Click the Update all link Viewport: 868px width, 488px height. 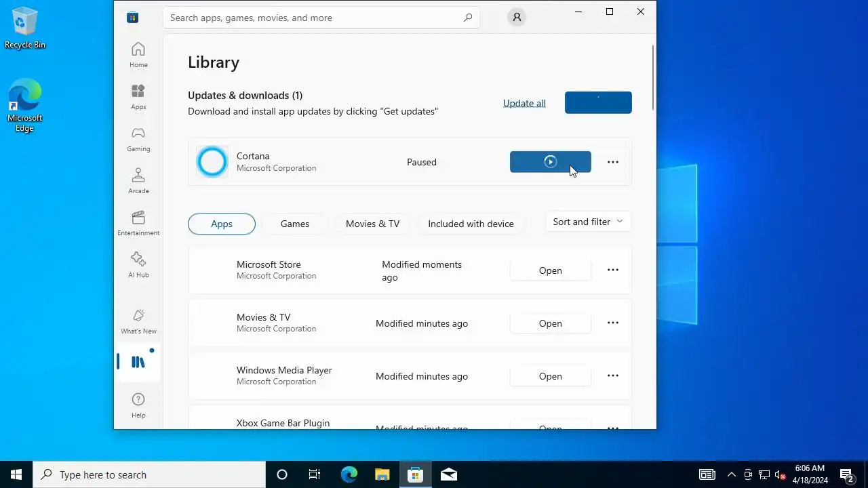pyautogui.click(x=524, y=103)
